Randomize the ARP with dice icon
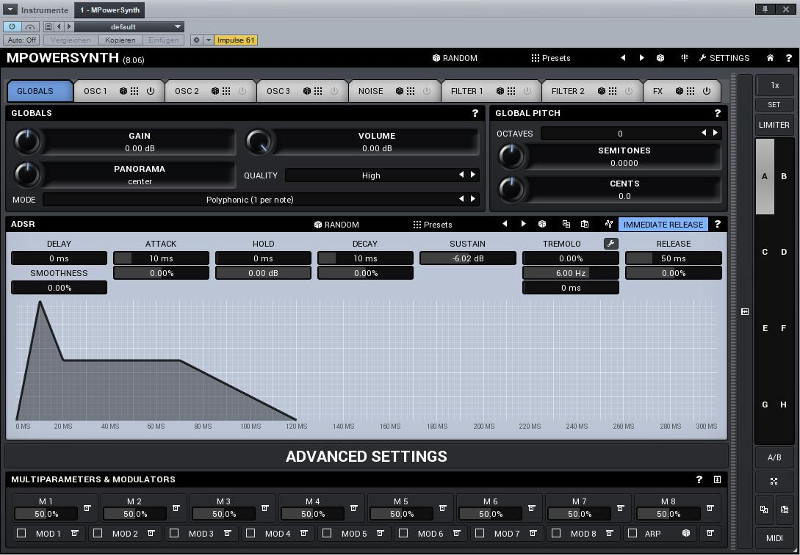800x555 pixels. [686, 533]
